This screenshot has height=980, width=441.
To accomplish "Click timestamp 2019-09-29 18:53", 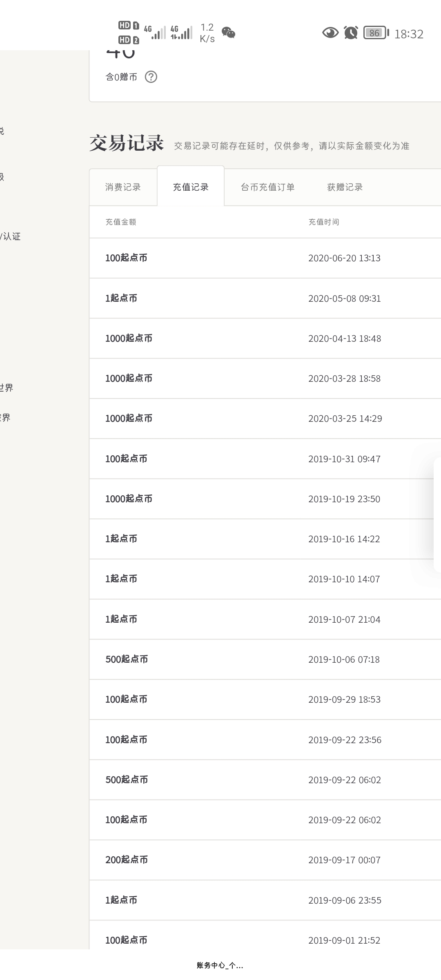I will point(344,699).
